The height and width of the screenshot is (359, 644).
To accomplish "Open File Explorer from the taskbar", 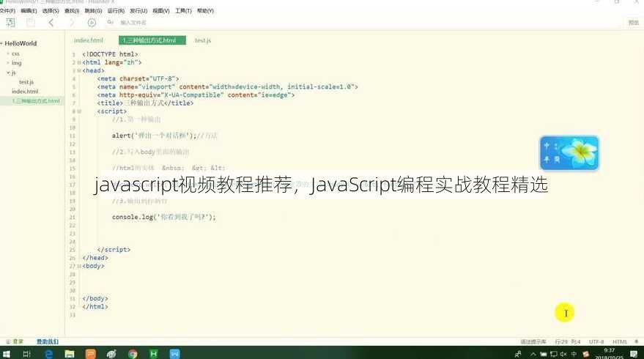I will click(70, 354).
